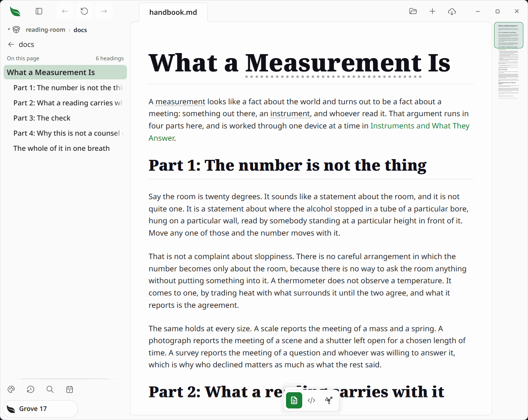Go back with the left arrow icon
This screenshot has width=528, height=420.
coord(65,11)
